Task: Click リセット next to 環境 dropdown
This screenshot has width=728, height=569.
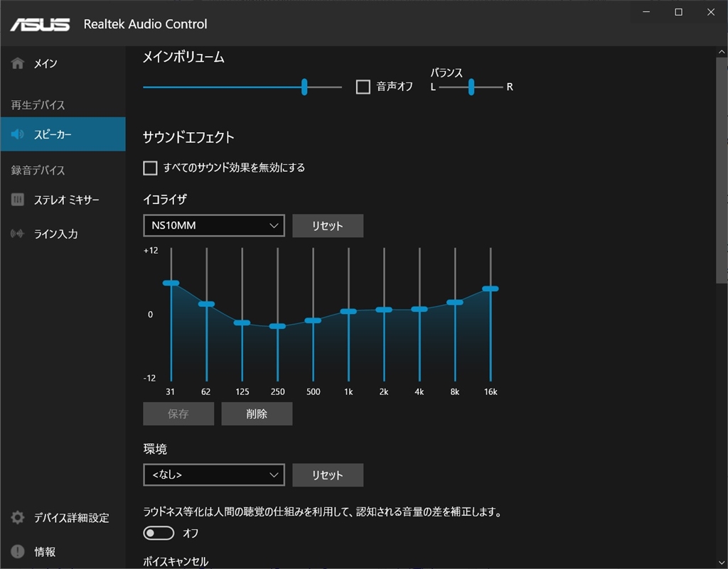Action: [x=328, y=475]
